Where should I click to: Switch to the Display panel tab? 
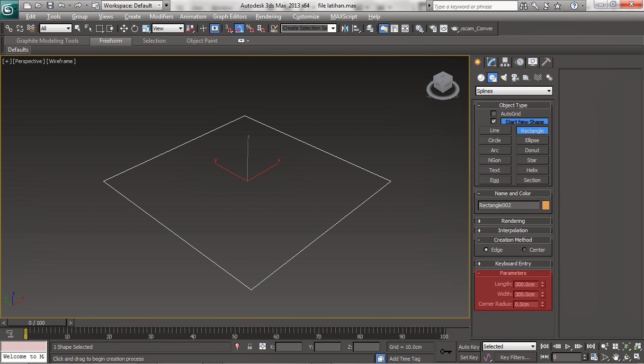click(533, 62)
